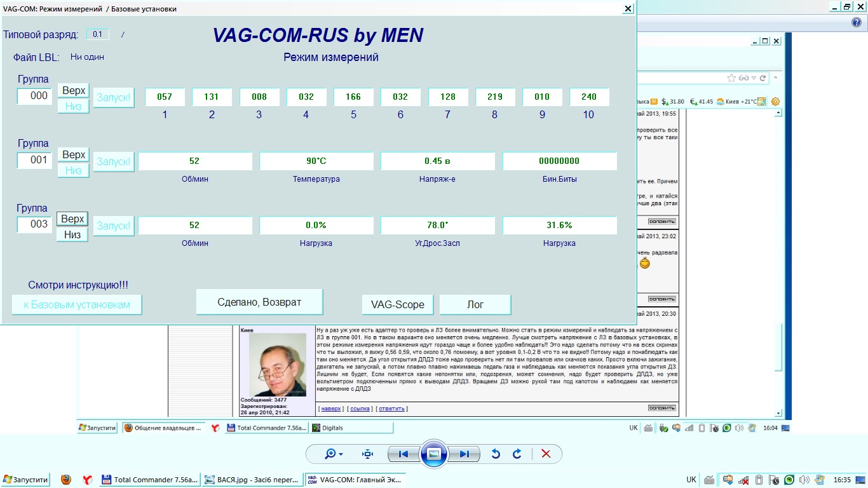
Task: Click the forum poster's avatar photo
Action: (x=277, y=365)
